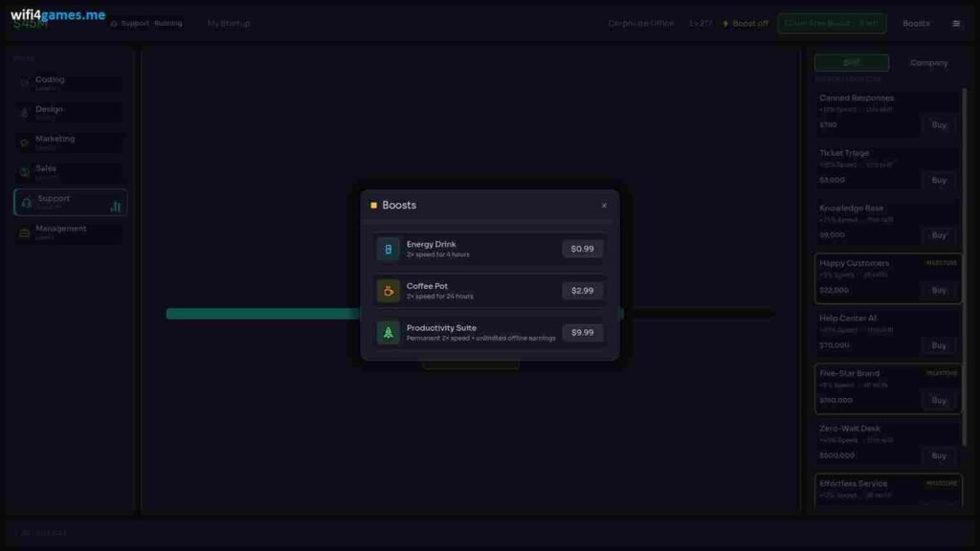This screenshot has height=551, width=980.
Task: Select the Design skill in sidebar
Action: pyautogui.click(x=69, y=113)
